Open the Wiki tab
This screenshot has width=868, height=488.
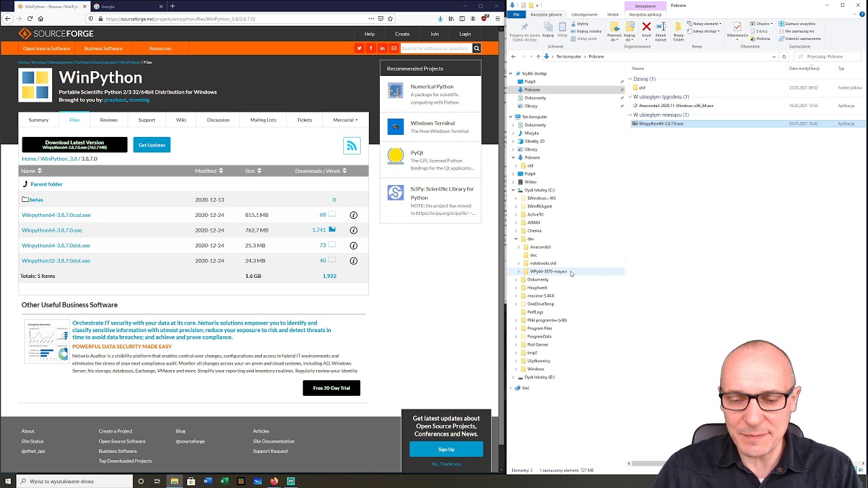[181, 120]
